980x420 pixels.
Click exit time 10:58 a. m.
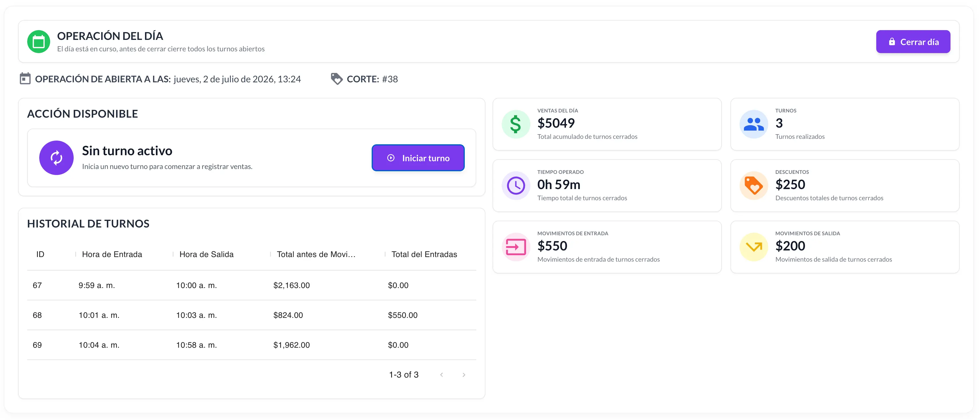pyautogui.click(x=196, y=345)
